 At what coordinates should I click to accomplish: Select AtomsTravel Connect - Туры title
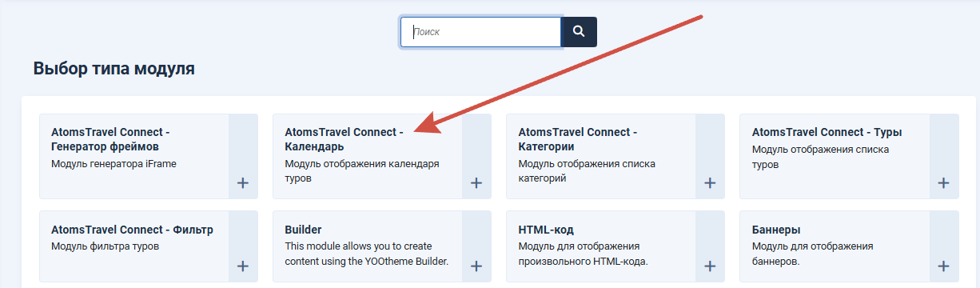point(827,132)
